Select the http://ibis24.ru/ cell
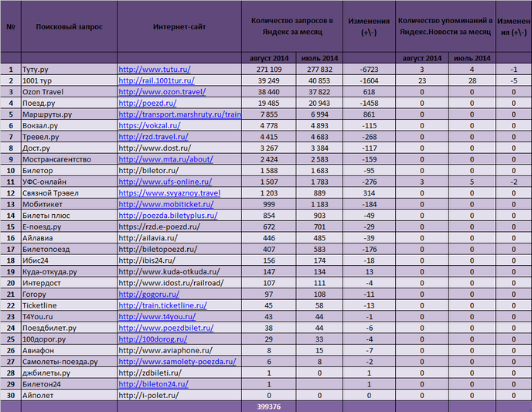 (x=179, y=260)
